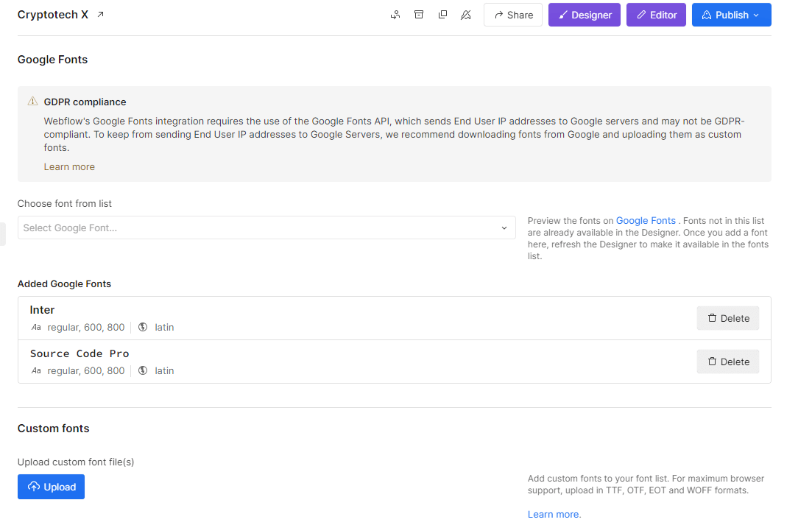Click the Share button

[512, 15]
